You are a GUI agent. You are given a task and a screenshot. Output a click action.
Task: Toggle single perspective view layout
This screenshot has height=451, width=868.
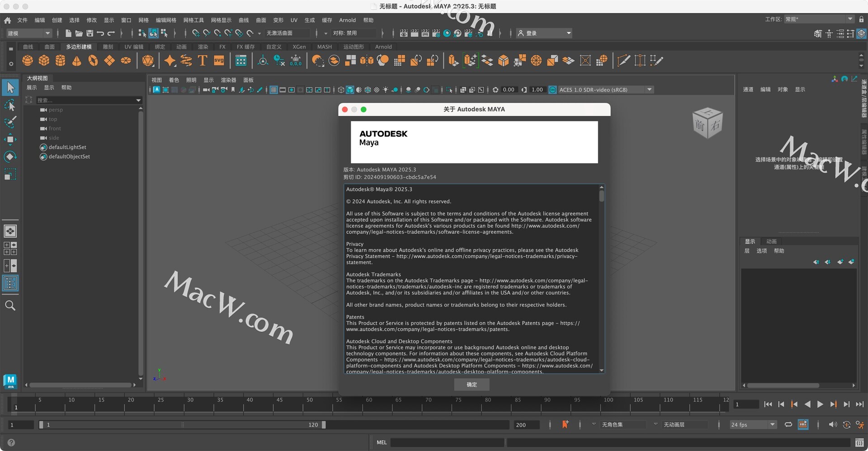(x=10, y=231)
